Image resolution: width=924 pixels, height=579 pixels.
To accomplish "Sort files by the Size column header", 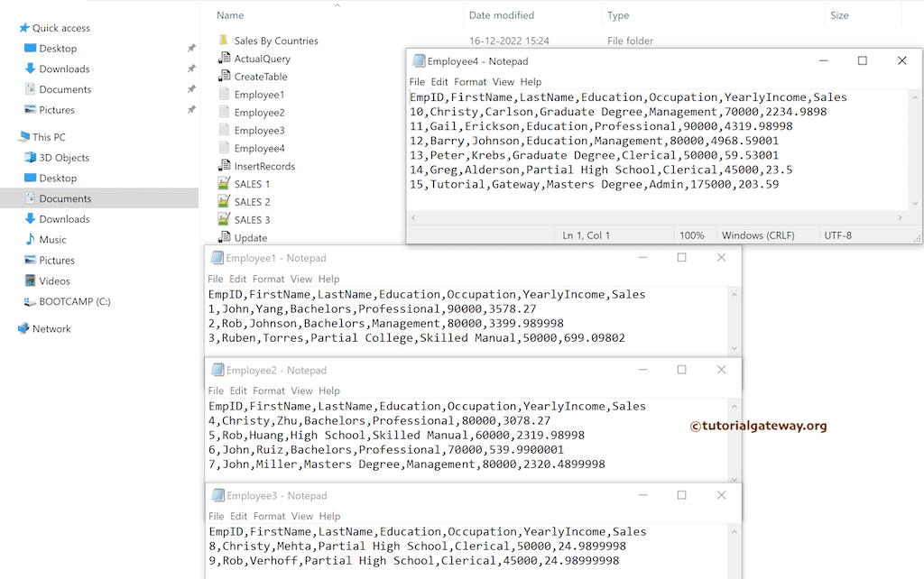I will [839, 15].
